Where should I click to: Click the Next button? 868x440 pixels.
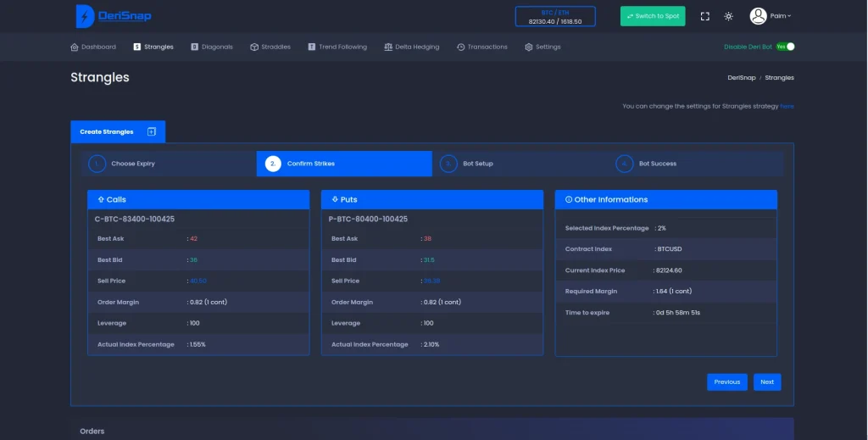point(766,382)
